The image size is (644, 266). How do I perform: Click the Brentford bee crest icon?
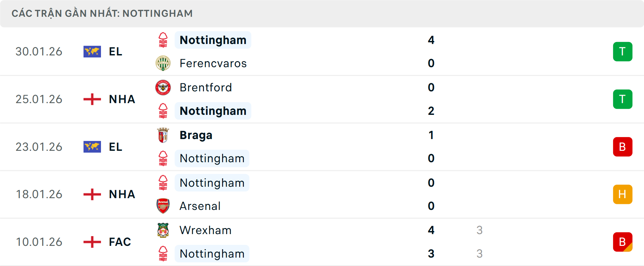tap(163, 87)
